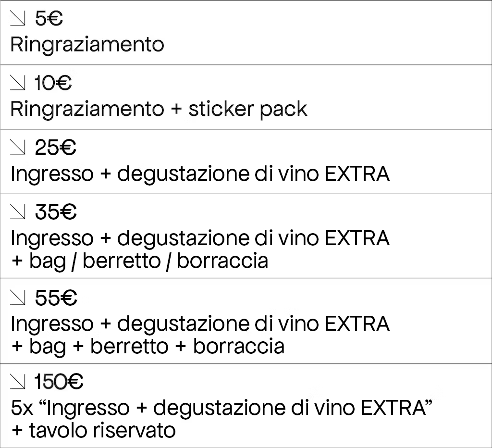Click the 35€ Ingresso + degustazione di vino line
492x448 pixels.
200,238
